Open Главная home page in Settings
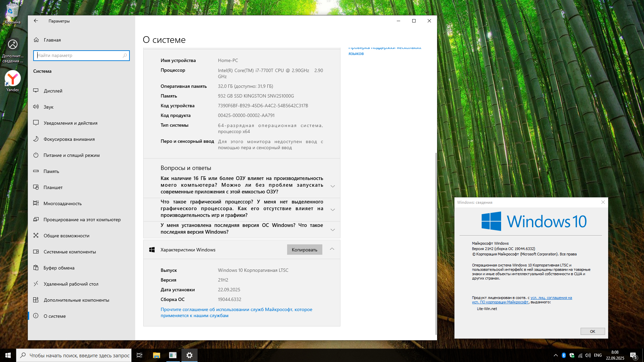644x362 pixels. point(52,40)
